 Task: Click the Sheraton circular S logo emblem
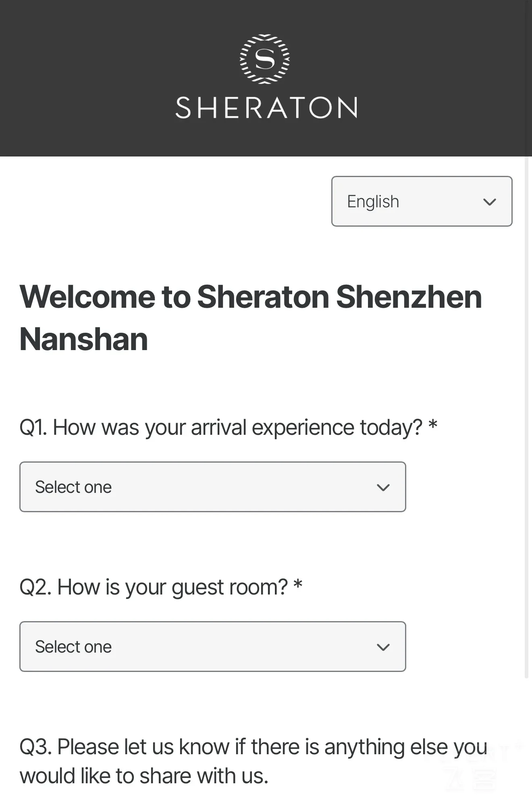point(265,59)
